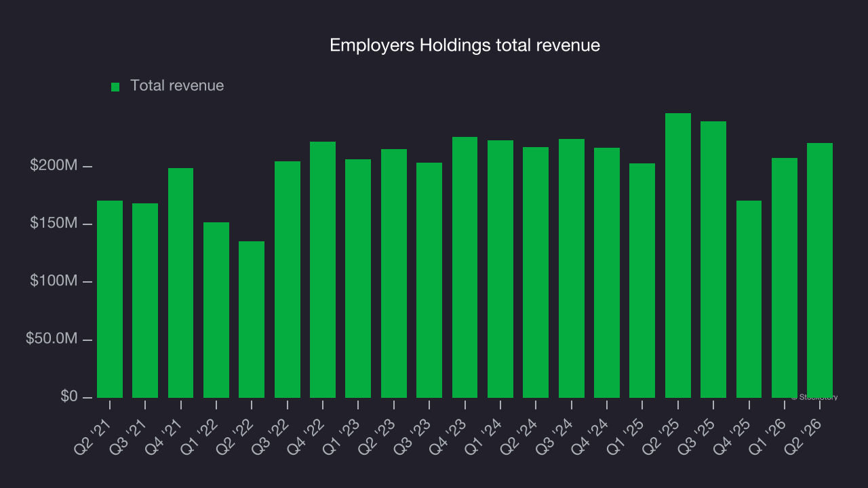Viewport: 868px width, 488px height.
Task: Click the Q4 '23 revenue bar
Action: click(x=465, y=267)
